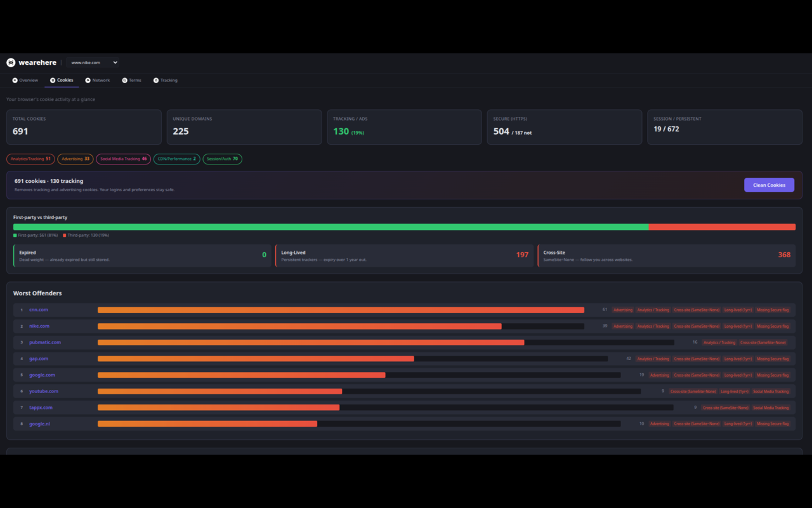The height and width of the screenshot is (508, 812).
Task: Click '691 cookies · 130 tracking' heading
Action: (49, 181)
